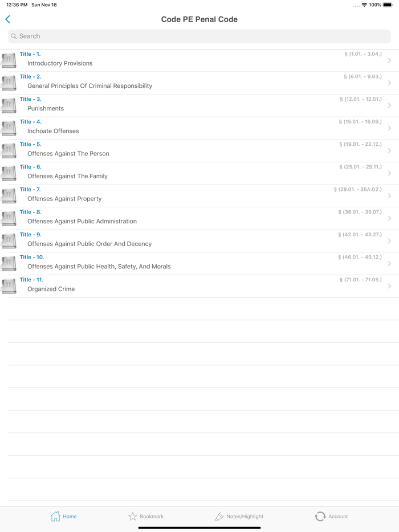Open Account sync icon
The height and width of the screenshot is (532, 399).
pyautogui.click(x=320, y=517)
